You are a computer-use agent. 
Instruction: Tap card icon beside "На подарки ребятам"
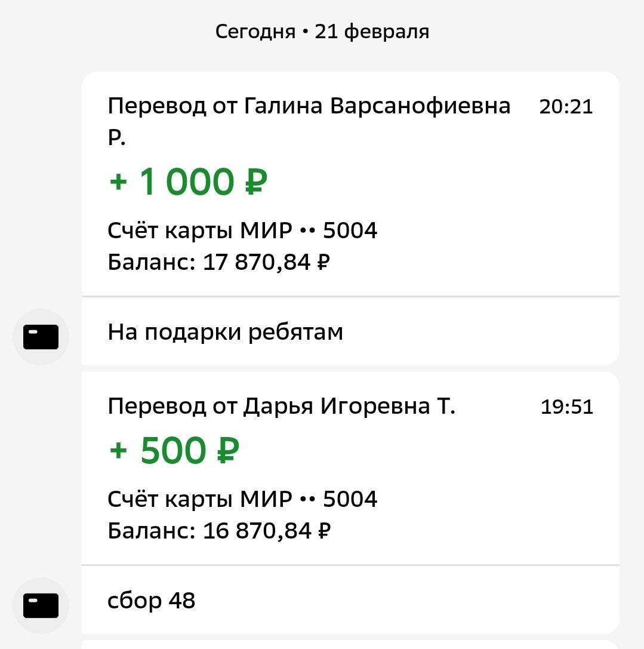(x=41, y=337)
